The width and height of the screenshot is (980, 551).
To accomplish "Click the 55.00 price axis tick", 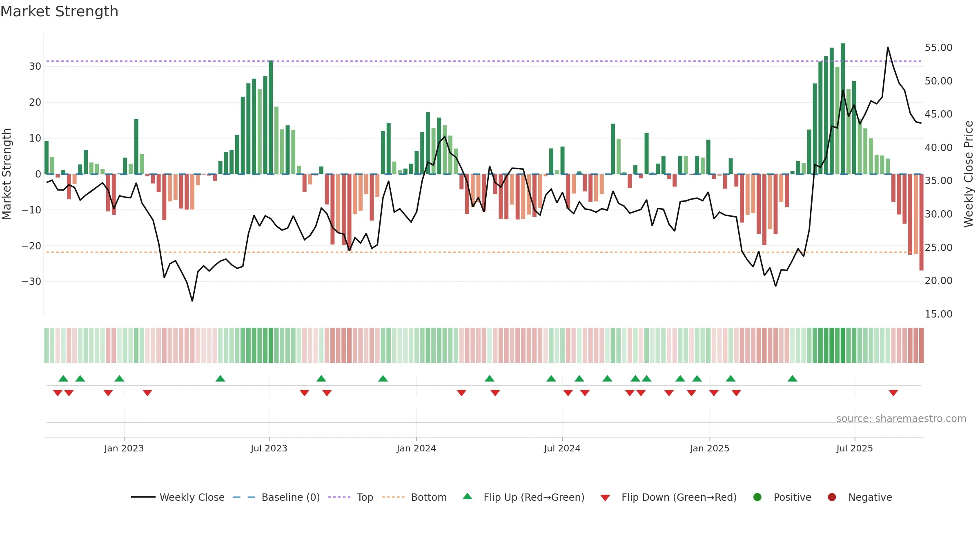I will point(939,48).
